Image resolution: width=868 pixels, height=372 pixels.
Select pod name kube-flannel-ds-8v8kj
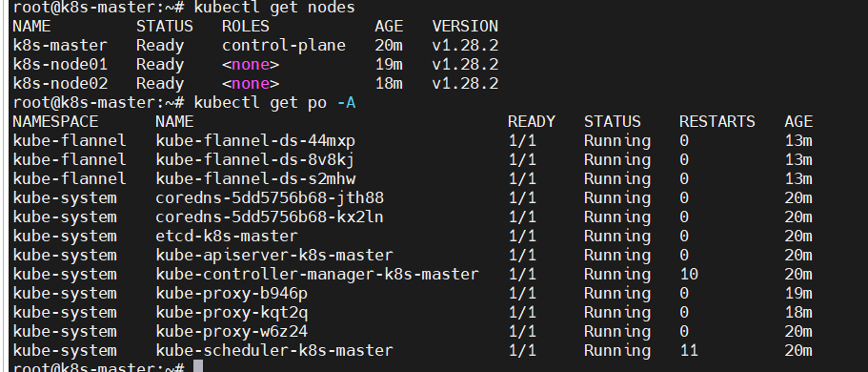click(255, 159)
